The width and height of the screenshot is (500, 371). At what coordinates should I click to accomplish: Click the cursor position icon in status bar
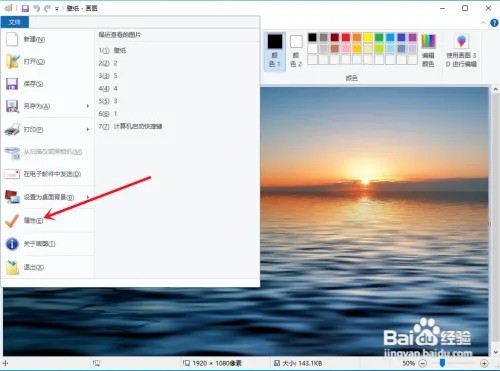5,363
